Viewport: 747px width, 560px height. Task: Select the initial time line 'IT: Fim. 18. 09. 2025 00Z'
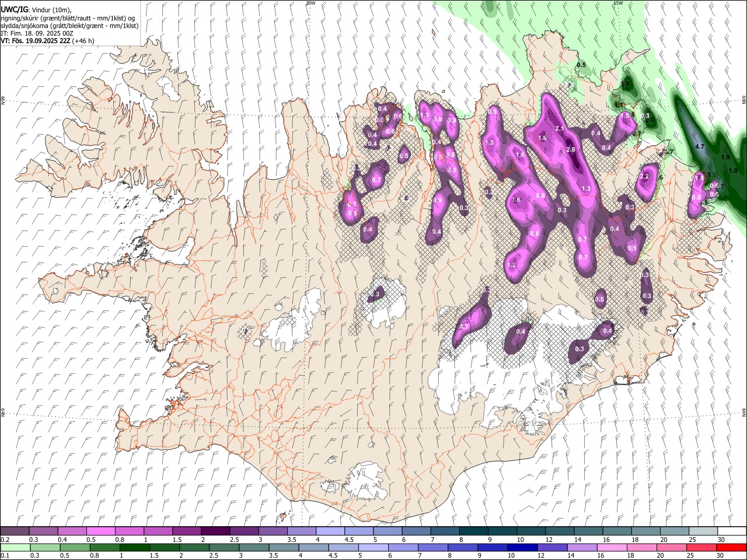point(37,33)
